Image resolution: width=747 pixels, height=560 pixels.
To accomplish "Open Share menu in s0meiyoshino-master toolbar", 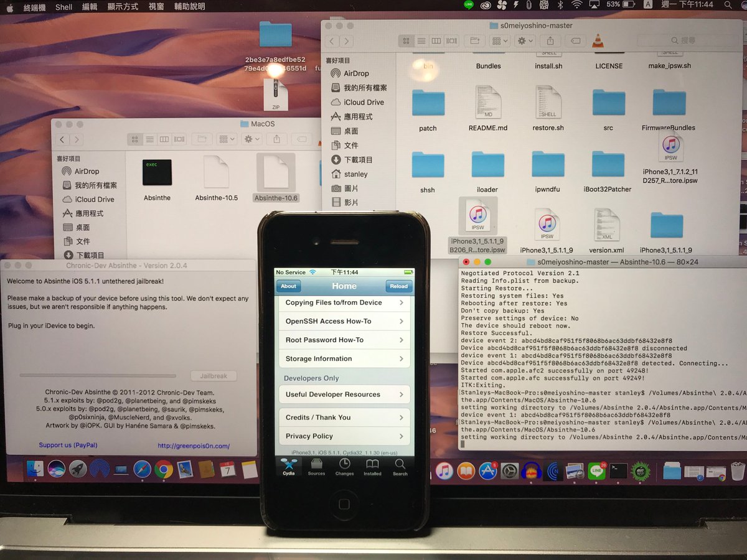I will pos(550,41).
